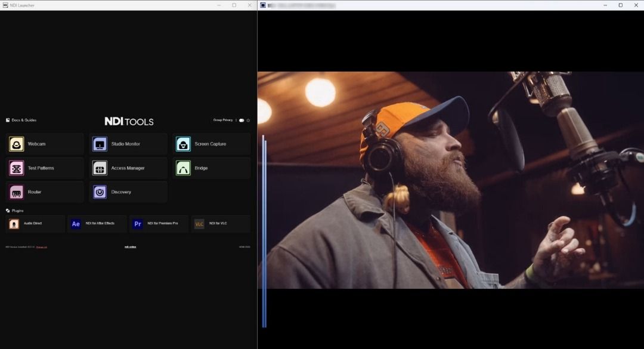Open Docs & Guides link
The height and width of the screenshot is (349, 644).
[x=21, y=120]
